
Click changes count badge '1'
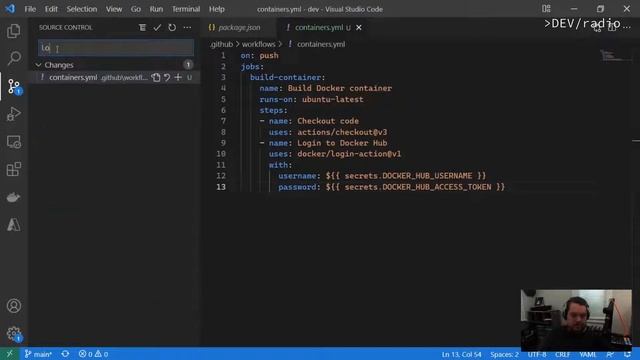coord(188,65)
